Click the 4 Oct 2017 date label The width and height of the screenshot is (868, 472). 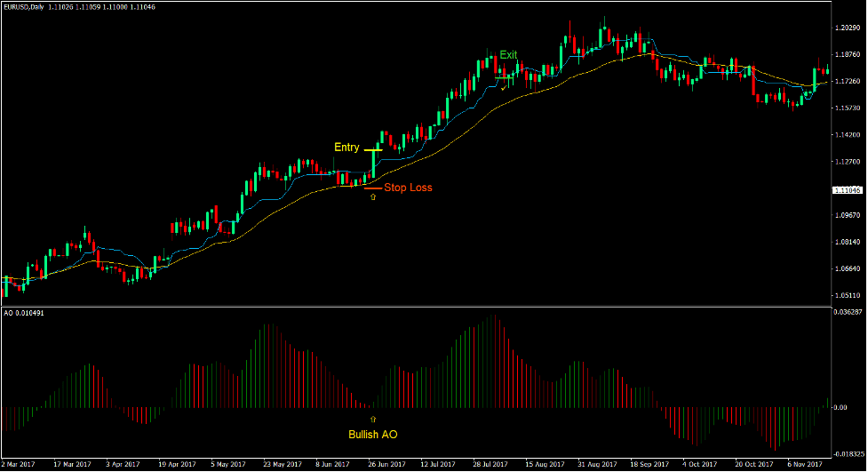tap(700, 464)
